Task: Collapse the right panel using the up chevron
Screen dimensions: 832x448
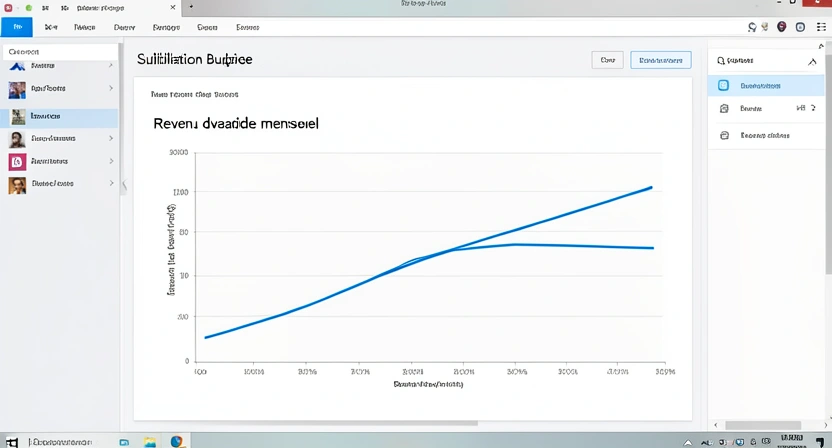Action: 811,61
